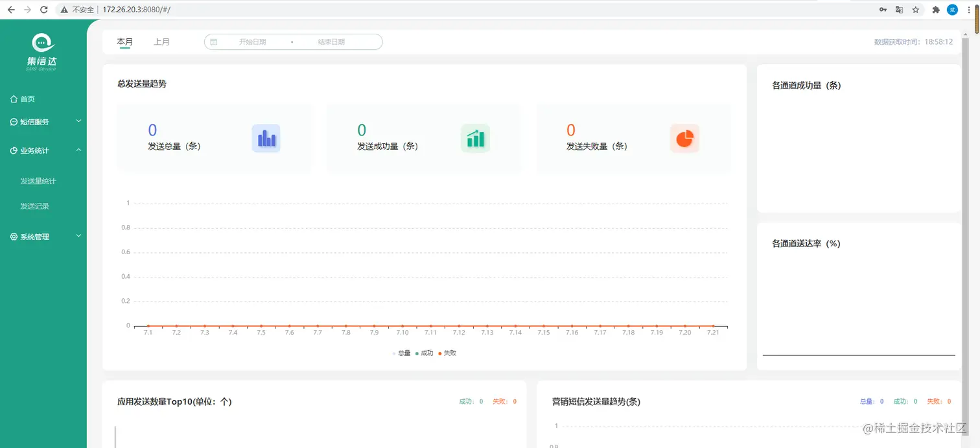Click the not-secure warning triangle icon
The width and height of the screenshot is (980, 448).
[64, 10]
